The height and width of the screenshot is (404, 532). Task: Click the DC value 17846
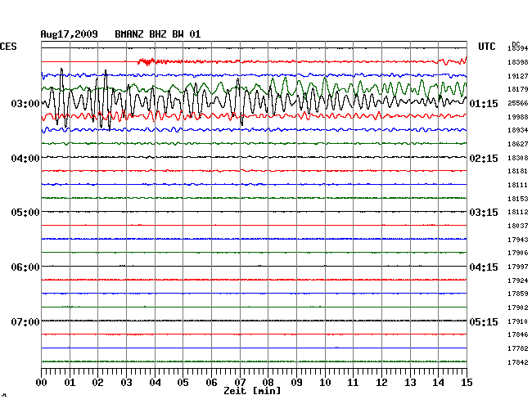click(518, 334)
